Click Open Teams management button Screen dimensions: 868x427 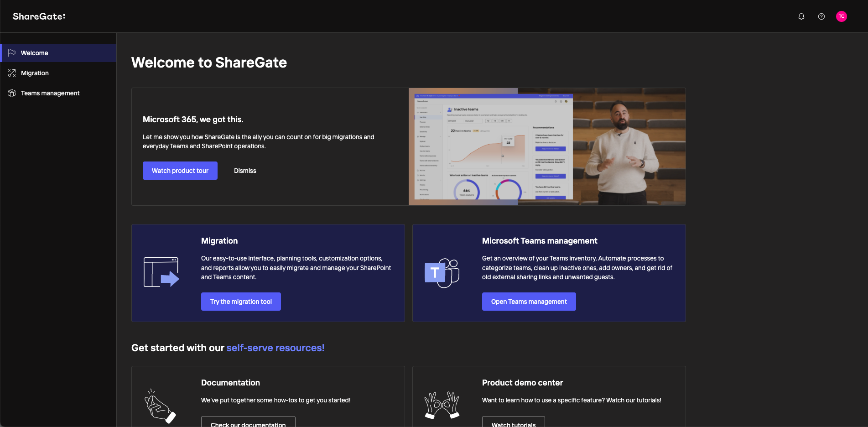[x=529, y=302]
